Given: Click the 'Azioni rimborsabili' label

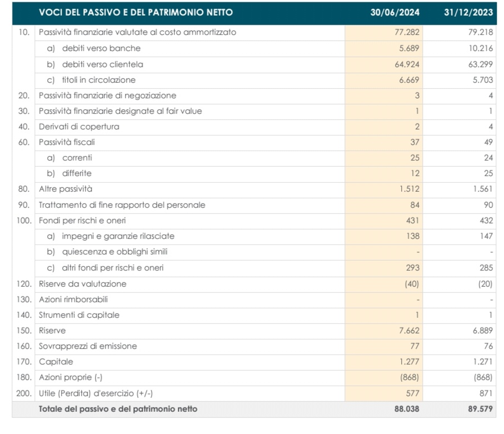Looking at the screenshot, I should coord(73,300).
